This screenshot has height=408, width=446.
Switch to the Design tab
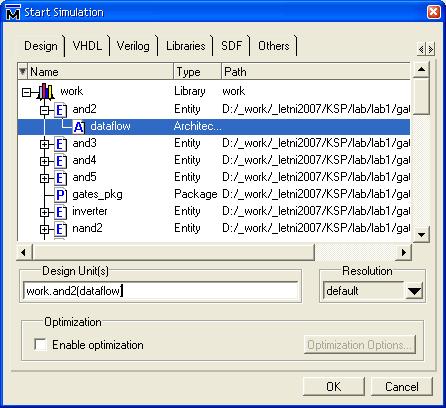pyautogui.click(x=41, y=46)
